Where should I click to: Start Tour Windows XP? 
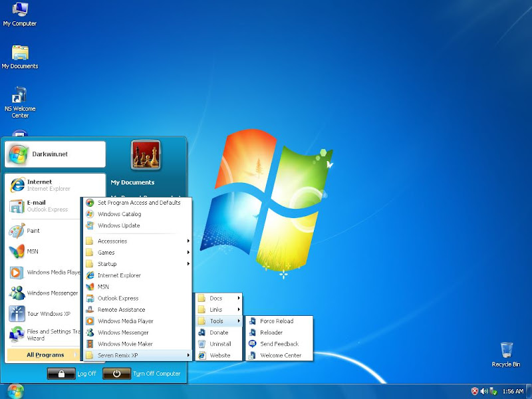click(43, 314)
